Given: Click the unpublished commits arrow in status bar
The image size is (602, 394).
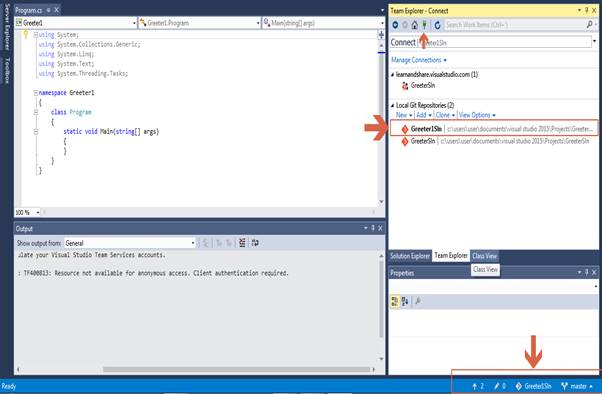Looking at the screenshot, I should tap(478, 386).
